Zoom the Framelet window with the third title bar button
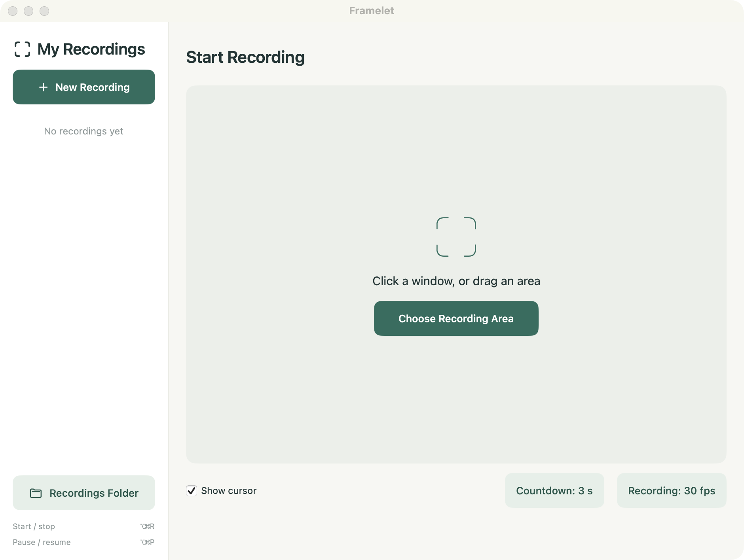 click(x=44, y=11)
